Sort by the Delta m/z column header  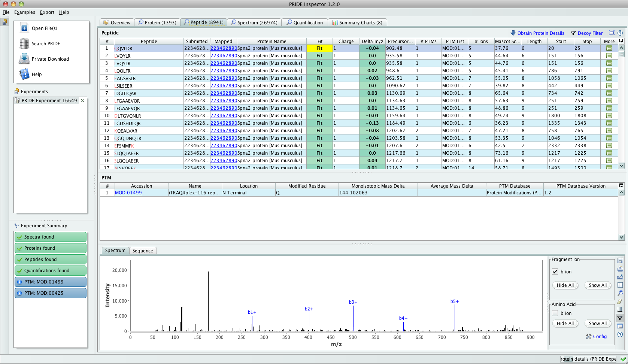tap(372, 41)
